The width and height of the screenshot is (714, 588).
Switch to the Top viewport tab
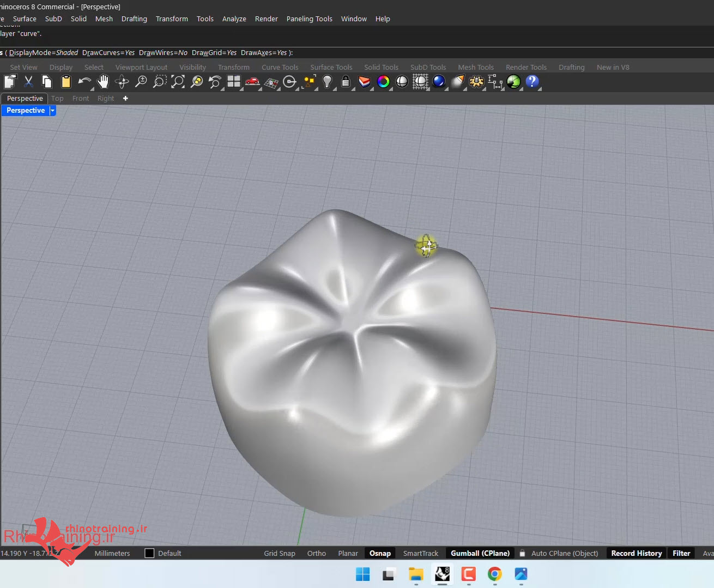(x=57, y=99)
